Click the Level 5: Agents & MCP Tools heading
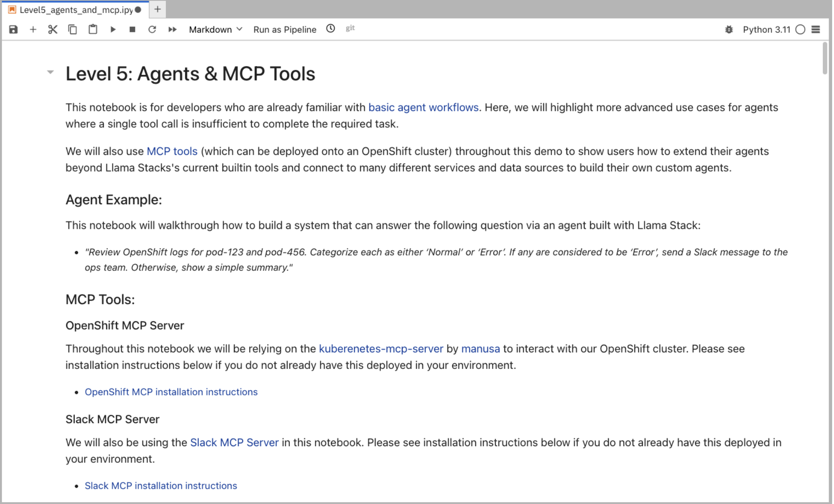The image size is (834, 504). (x=190, y=74)
